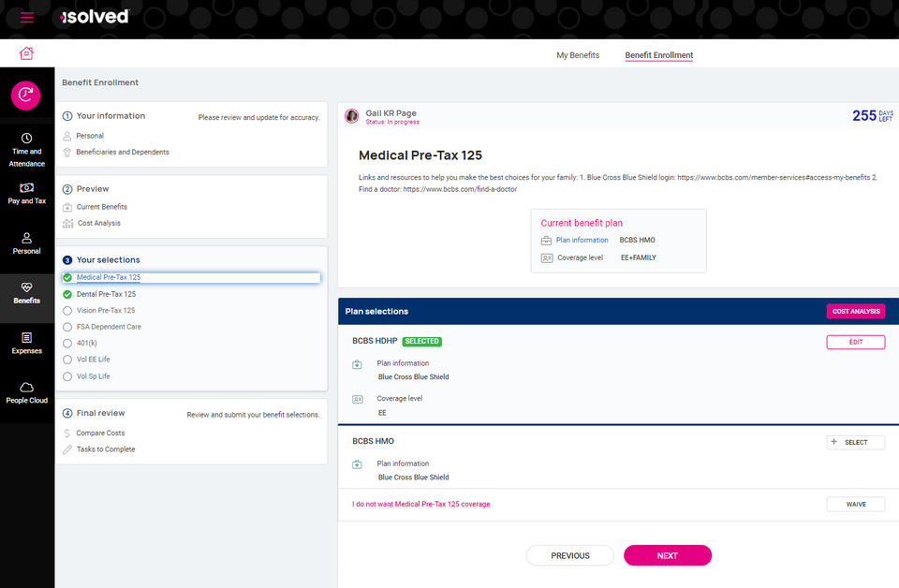Select the Vision Pre-Tax 125 circle
This screenshot has height=588, width=899.
(x=67, y=311)
